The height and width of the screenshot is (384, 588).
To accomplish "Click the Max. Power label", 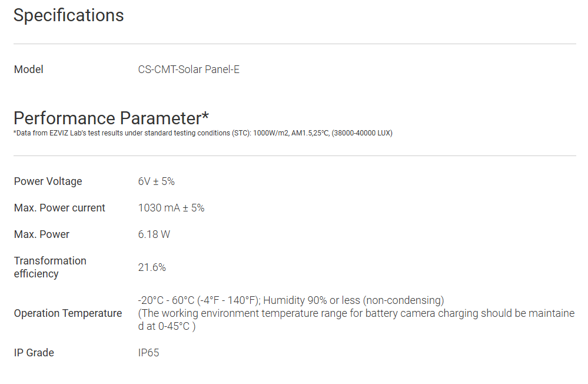I will pos(41,234).
